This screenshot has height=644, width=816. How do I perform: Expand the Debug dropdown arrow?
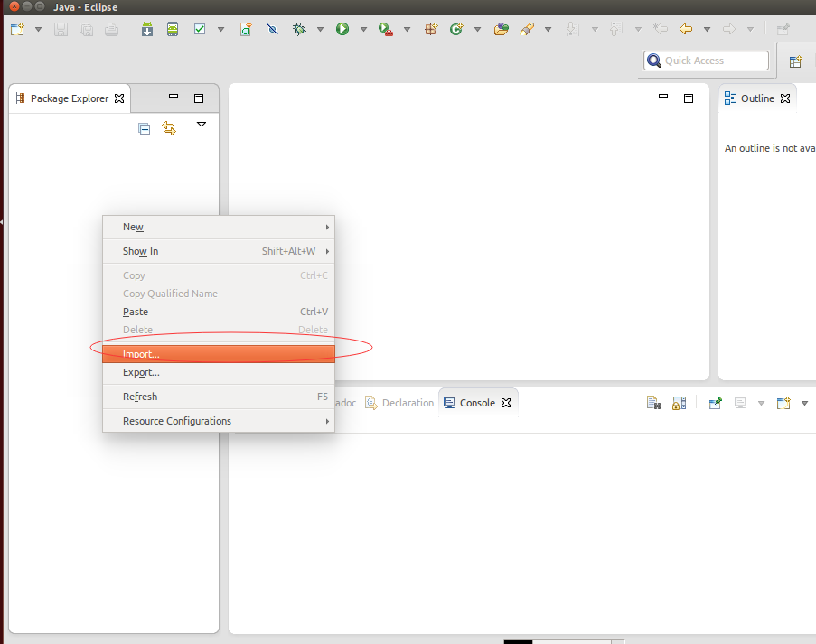(321, 30)
